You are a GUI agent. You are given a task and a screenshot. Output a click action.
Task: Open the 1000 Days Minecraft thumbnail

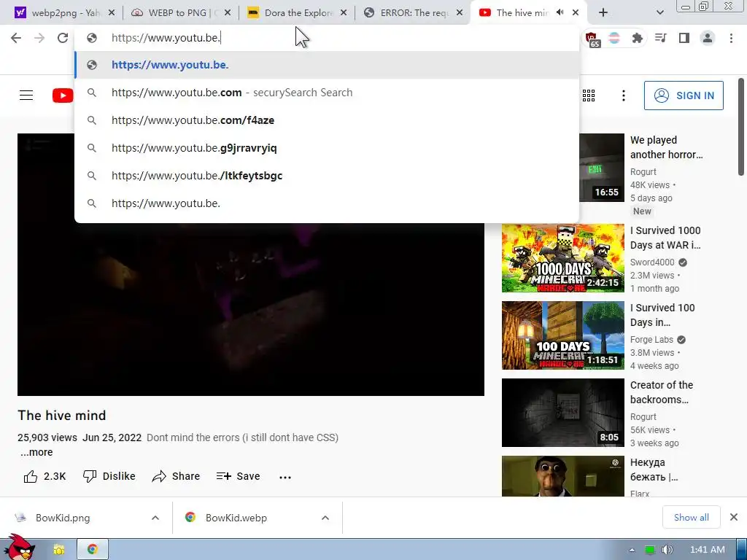coord(562,258)
